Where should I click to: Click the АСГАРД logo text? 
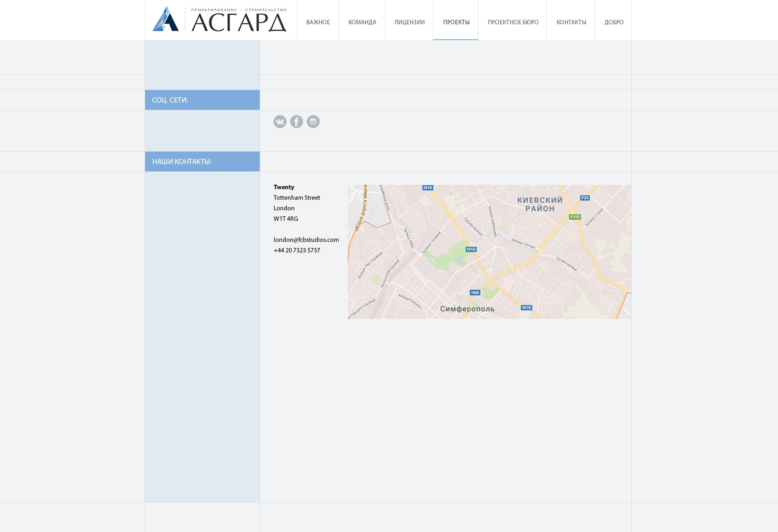click(239, 23)
